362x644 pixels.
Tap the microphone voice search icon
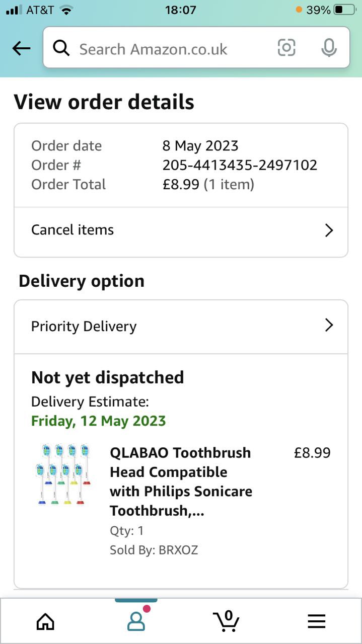click(329, 48)
